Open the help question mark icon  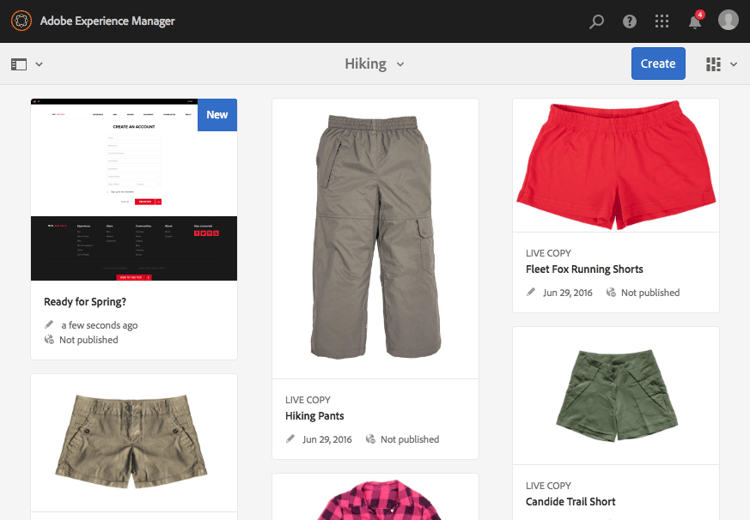point(629,22)
